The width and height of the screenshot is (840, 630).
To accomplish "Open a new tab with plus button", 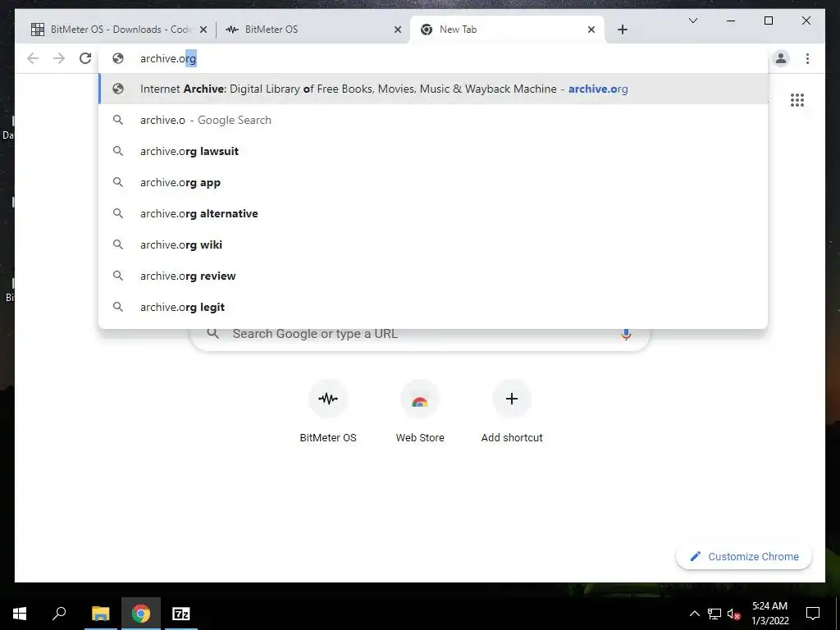I will tap(622, 30).
